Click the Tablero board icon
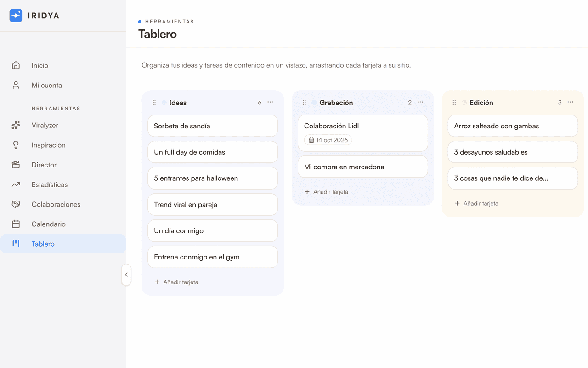 [16, 244]
